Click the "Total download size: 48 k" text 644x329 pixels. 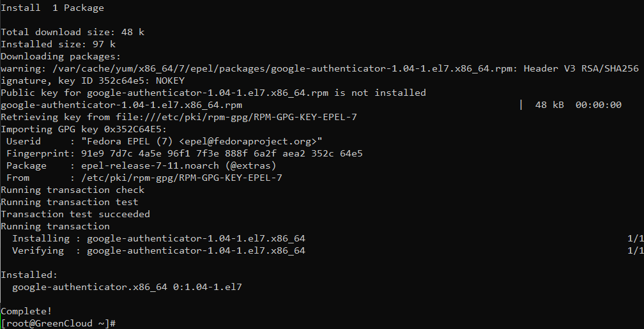[x=73, y=32]
